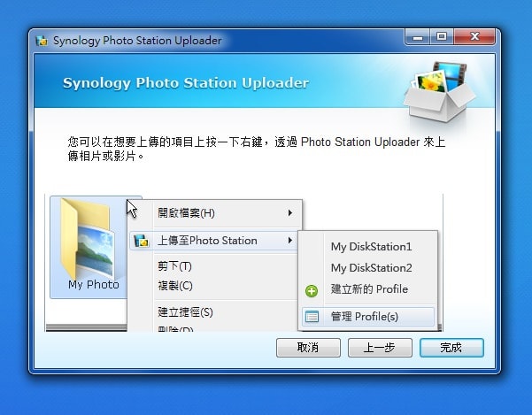Choose 複製(C) from the context menu
Viewport: 532px width, 415px height.
(x=174, y=286)
